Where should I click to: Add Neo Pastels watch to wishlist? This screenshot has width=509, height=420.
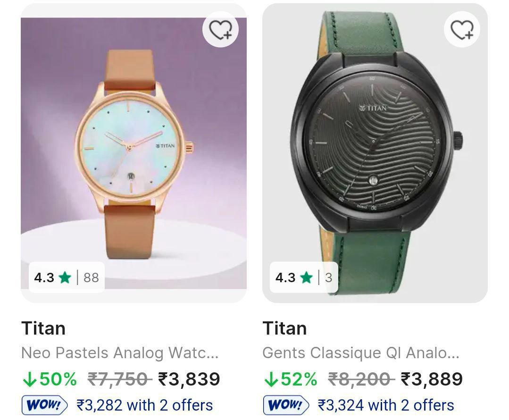[221, 30]
